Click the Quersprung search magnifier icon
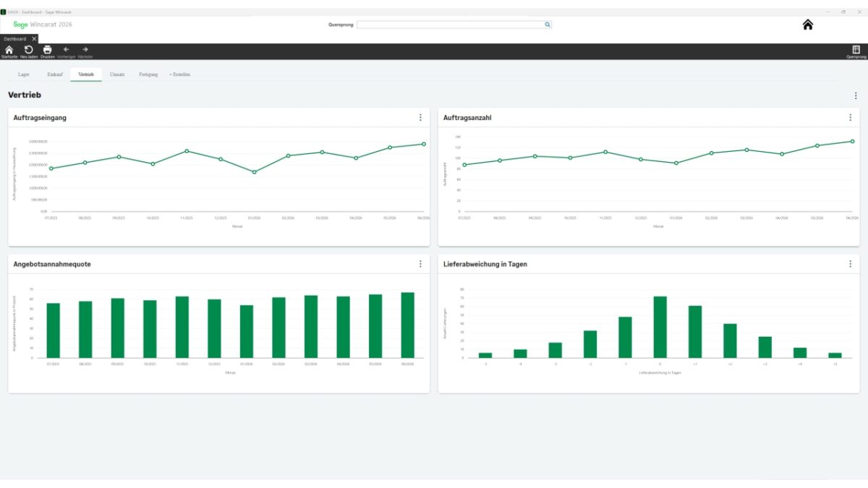Screen dimensions: 868x488 tap(548, 25)
